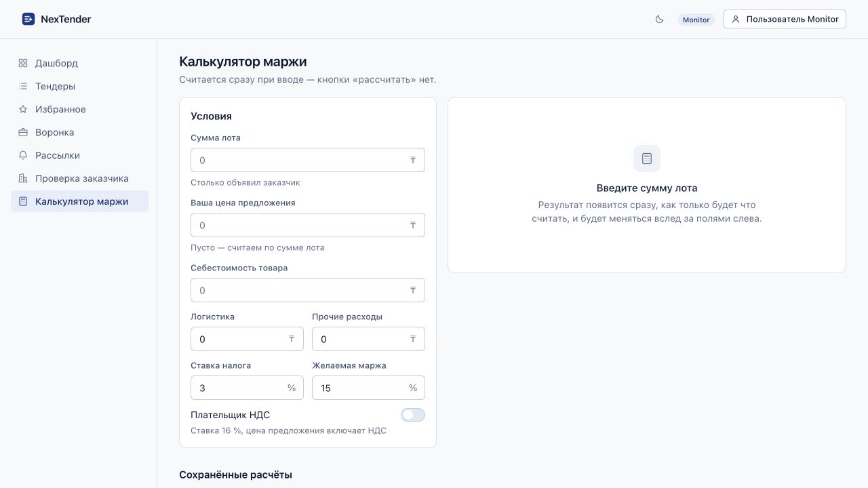Viewport: 868px width, 488px height.
Task: Click the Проверка заказчика building icon
Action: [x=23, y=178]
